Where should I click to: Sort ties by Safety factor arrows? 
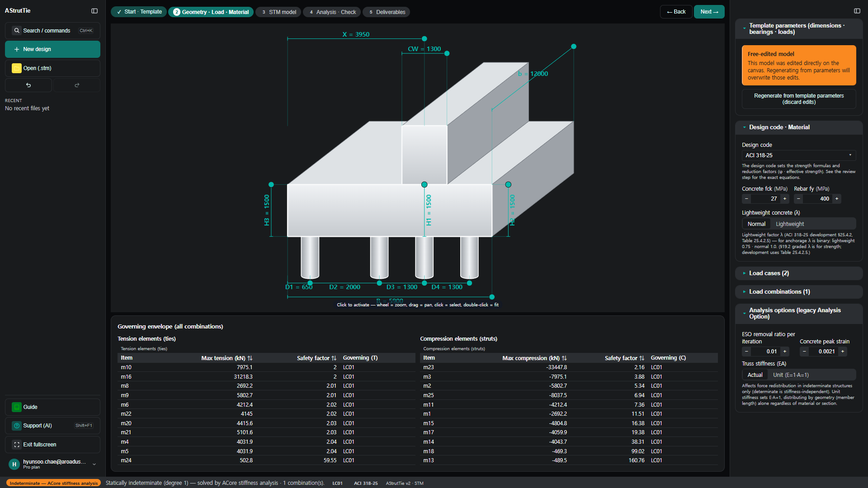pos(334,358)
